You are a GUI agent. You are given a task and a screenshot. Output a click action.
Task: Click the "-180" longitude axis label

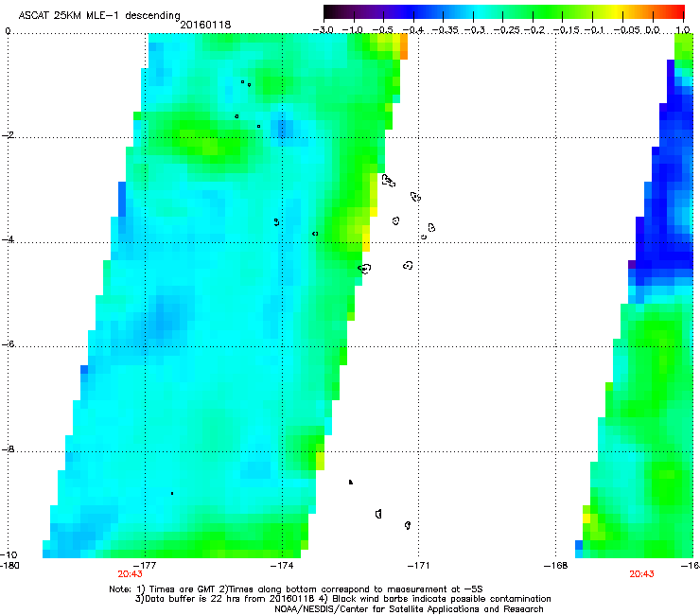click(9, 566)
